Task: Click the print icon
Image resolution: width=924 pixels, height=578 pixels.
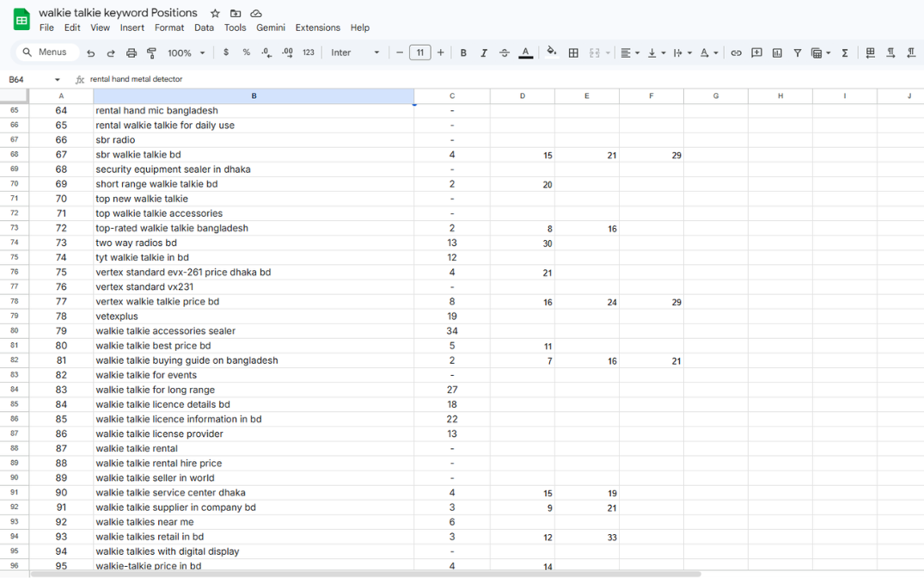Action: (132, 53)
